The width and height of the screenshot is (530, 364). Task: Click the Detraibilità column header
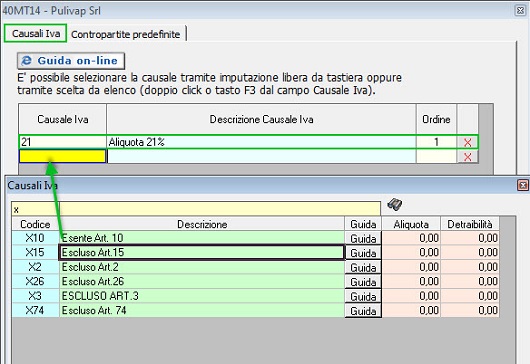tap(470, 224)
